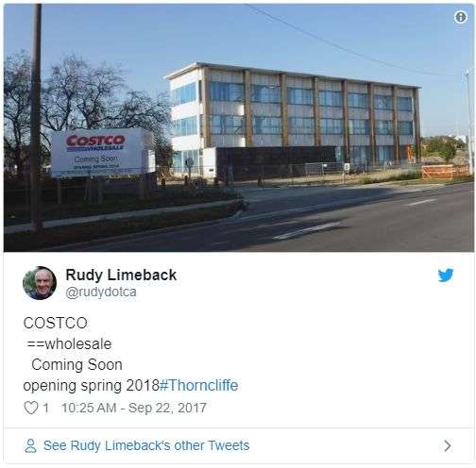Click the COSTCO line of the tweet text

pos(56,323)
